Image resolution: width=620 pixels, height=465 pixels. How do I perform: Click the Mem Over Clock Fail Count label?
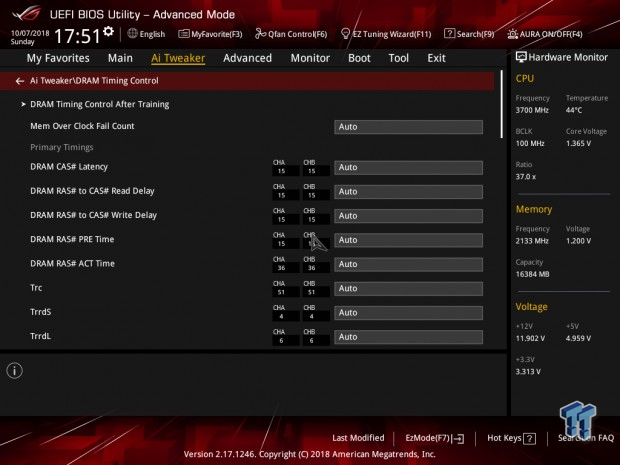click(82, 126)
